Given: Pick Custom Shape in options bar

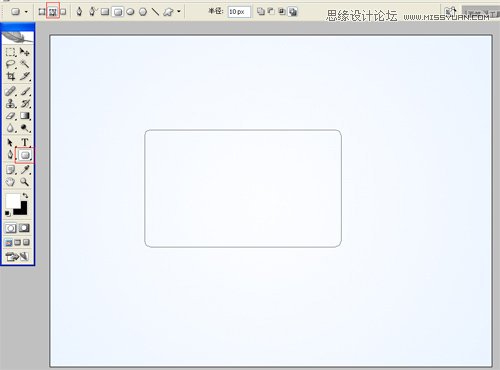Looking at the screenshot, I should point(169,12).
